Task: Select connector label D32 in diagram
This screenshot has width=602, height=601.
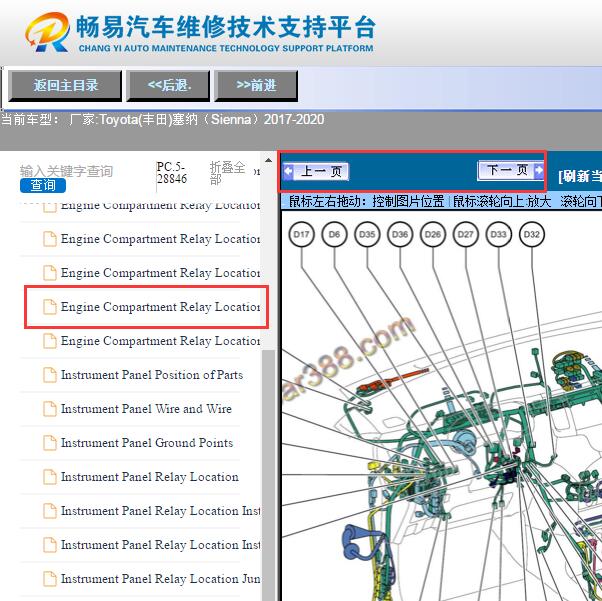Action: [532, 234]
